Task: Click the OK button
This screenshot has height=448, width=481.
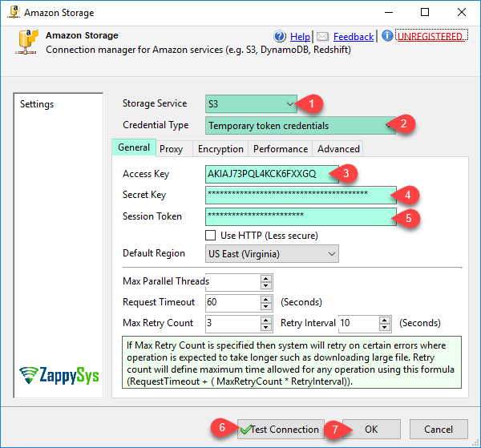Action: coord(371,430)
